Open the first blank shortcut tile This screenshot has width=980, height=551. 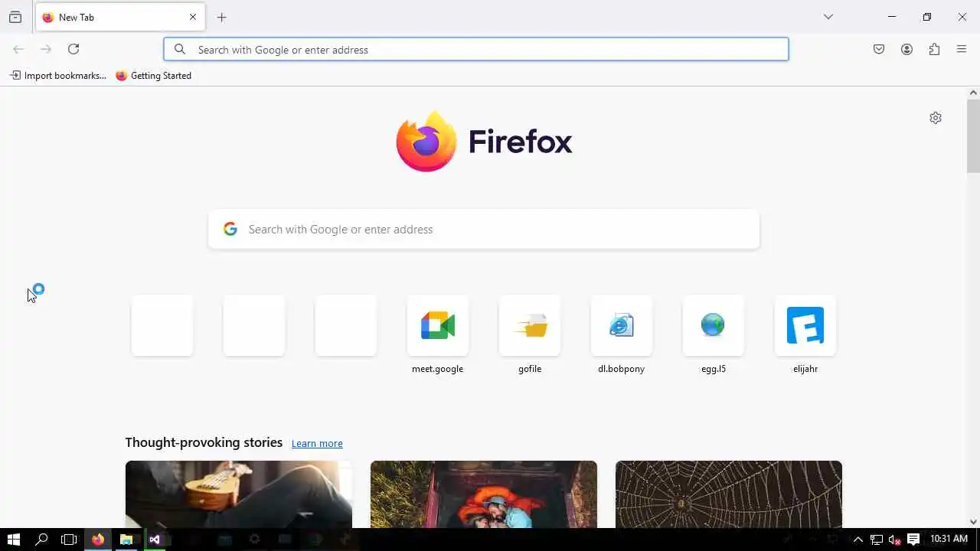pos(162,325)
